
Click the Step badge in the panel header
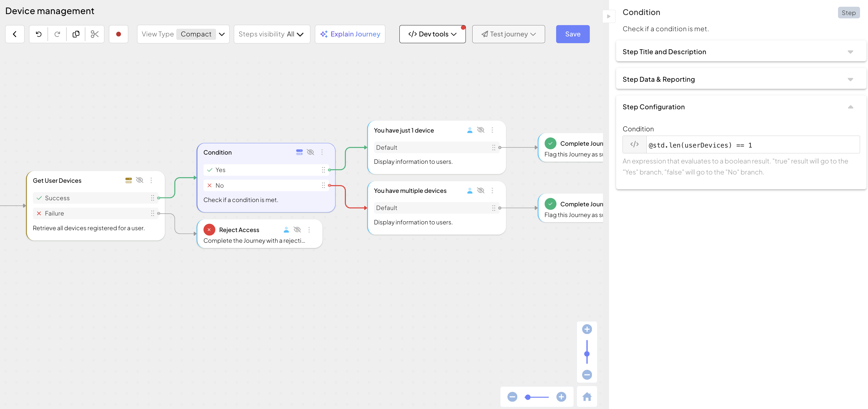(848, 13)
